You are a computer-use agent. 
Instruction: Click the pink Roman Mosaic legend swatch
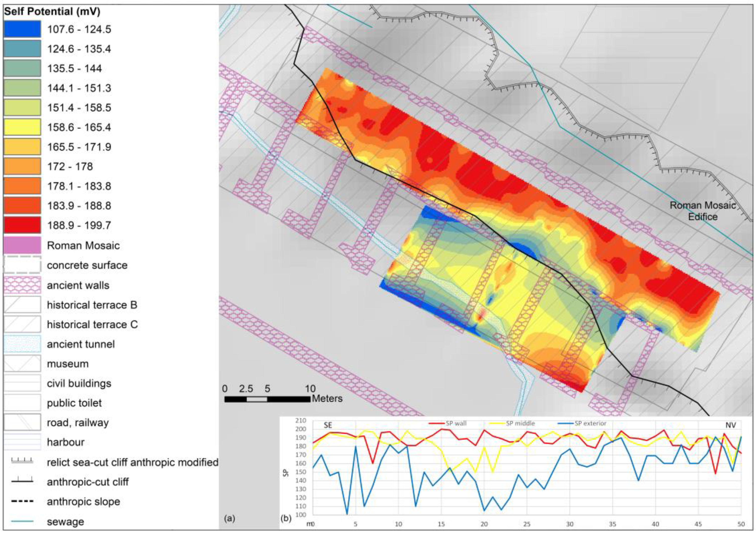tap(22, 245)
